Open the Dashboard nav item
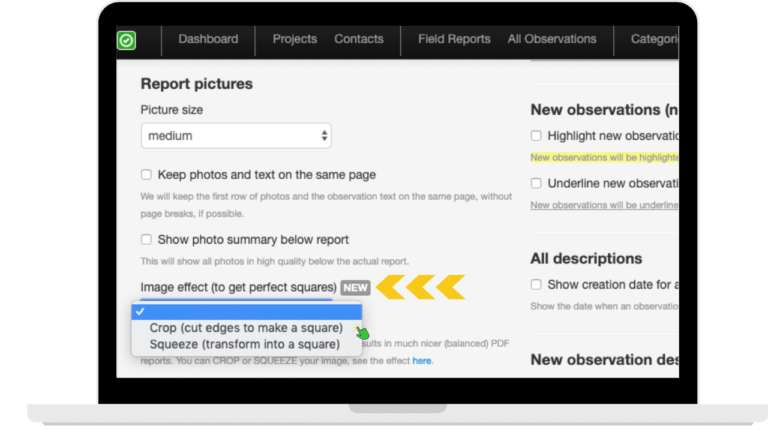 (208, 39)
